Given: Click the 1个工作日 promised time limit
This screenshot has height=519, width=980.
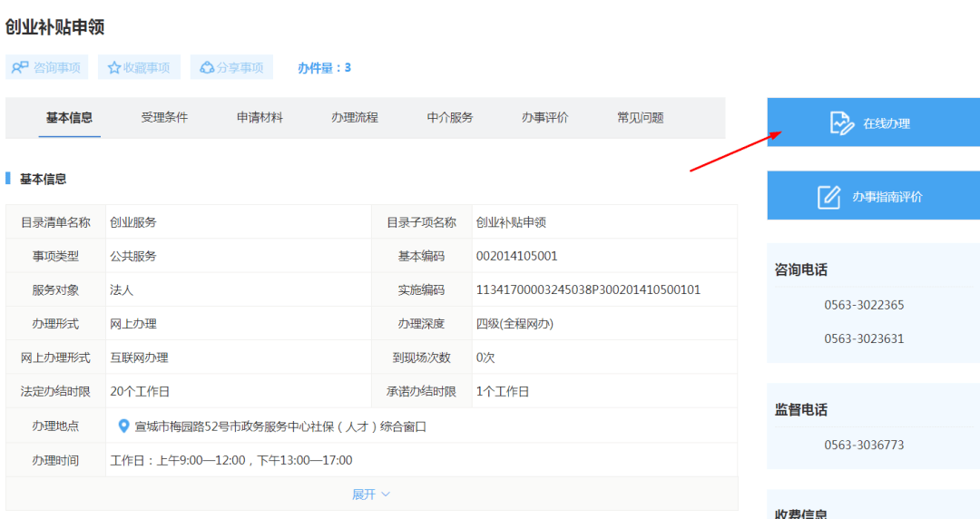Looking at the screenshot, I should pyautogui.click(x=503, y=391).
